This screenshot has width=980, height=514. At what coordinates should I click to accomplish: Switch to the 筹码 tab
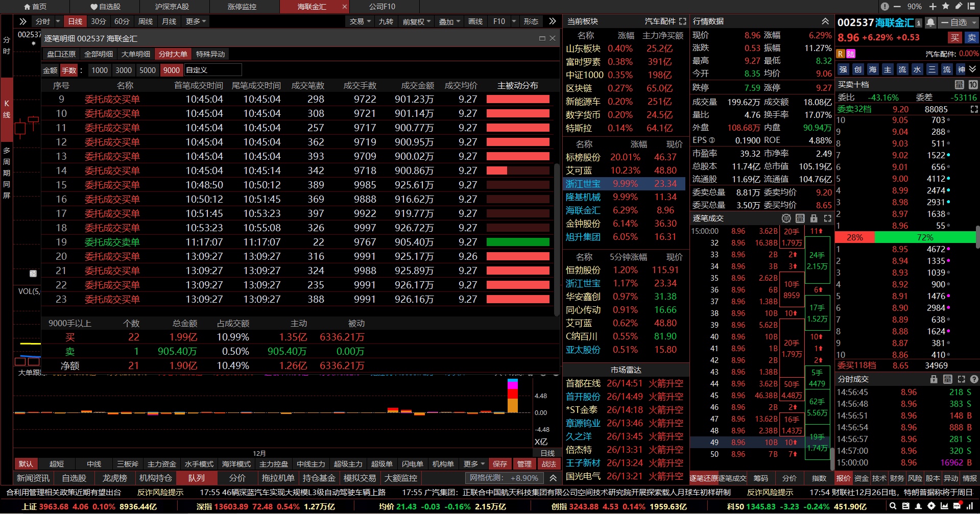(x=760, y=478)
